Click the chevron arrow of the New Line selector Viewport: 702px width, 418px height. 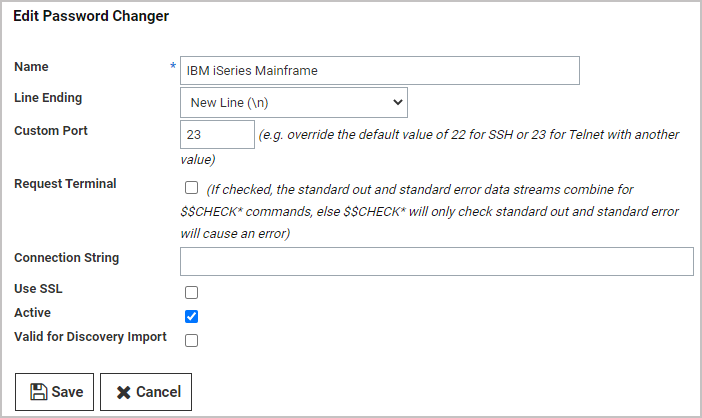397,102
